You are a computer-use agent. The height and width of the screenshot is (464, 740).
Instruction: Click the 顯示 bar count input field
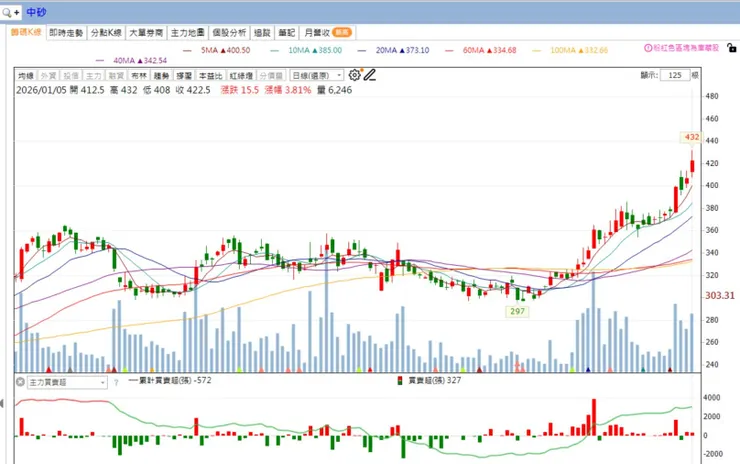[675, 76]
